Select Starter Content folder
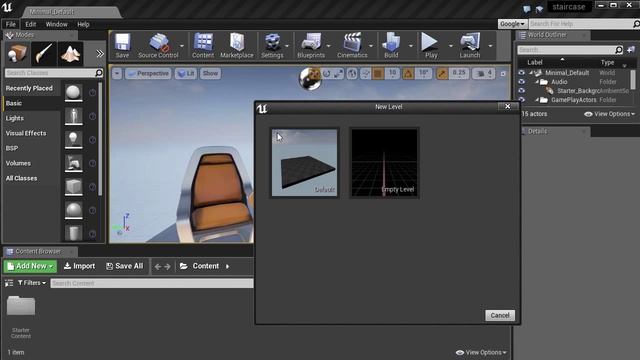This screenshot has height=360, width=640. 21,317
